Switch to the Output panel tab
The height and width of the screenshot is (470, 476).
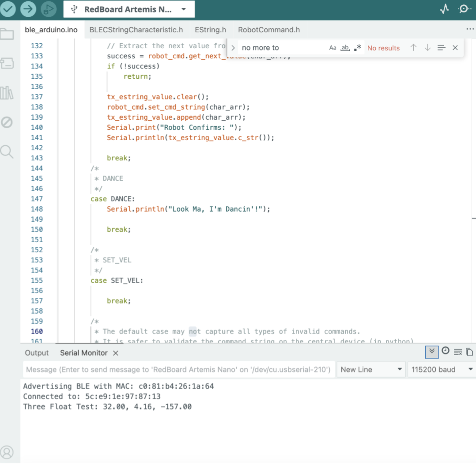coord(37,353)
